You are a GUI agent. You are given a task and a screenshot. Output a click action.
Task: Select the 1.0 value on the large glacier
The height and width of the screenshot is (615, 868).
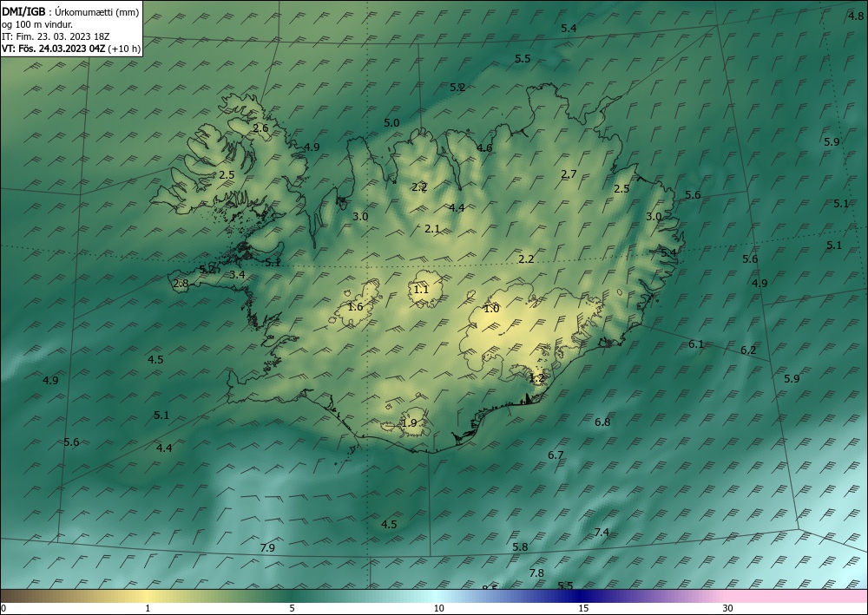tap(491, 309)
